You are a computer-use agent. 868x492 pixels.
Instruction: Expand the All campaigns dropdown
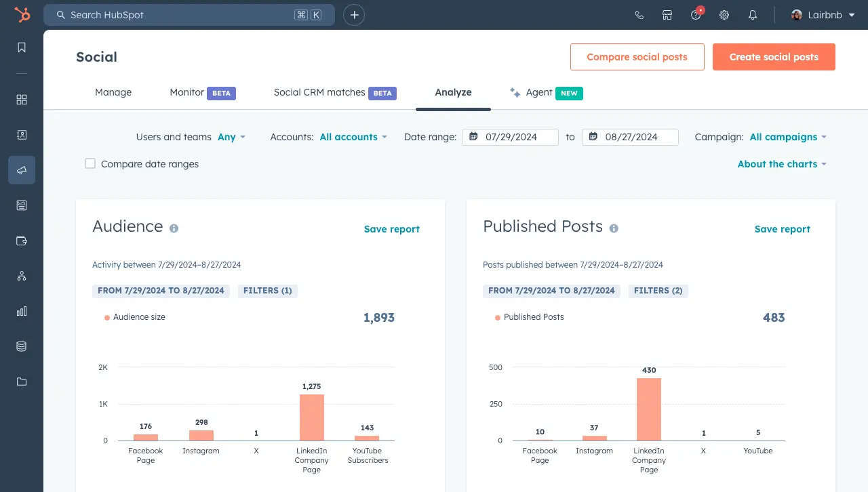[x=788, y=137]
